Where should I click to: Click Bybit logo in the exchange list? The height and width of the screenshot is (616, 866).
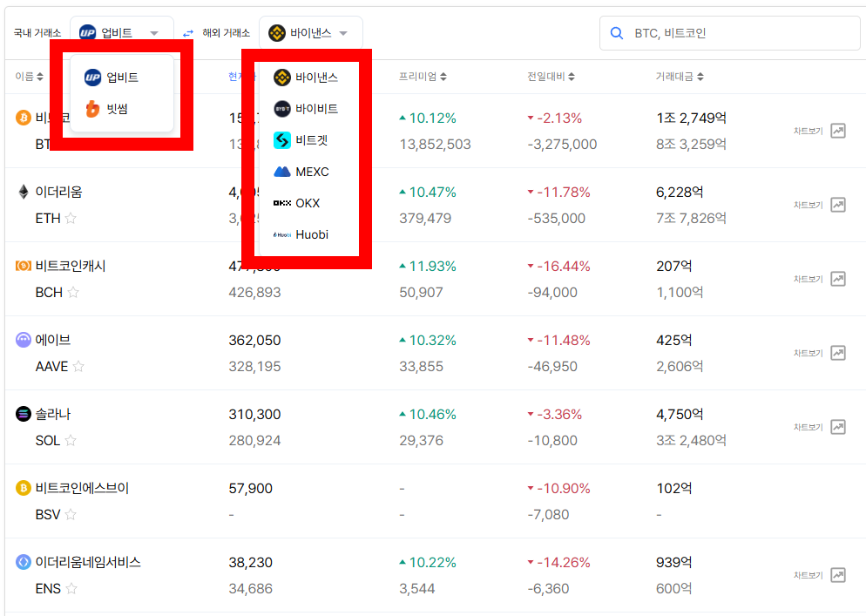pos(282,109)
